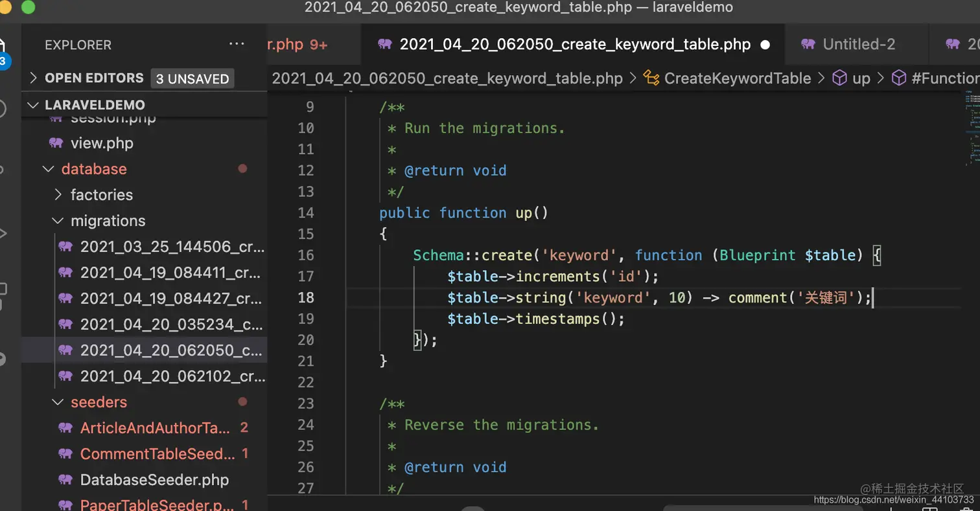
Task: Switch to the Untitled-2 tab
Action: coord(858,44)
